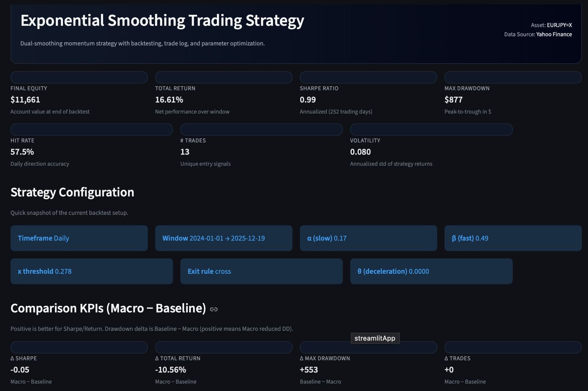
Task: Click the # Trades value 13
Action: coord(185,152)
